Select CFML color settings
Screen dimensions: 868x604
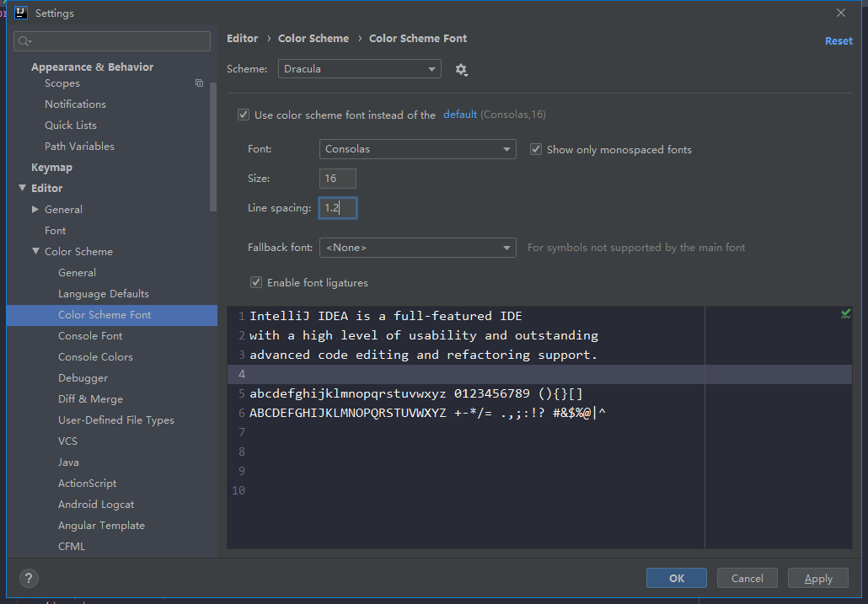pyautogui.click(x=72, y=546)
